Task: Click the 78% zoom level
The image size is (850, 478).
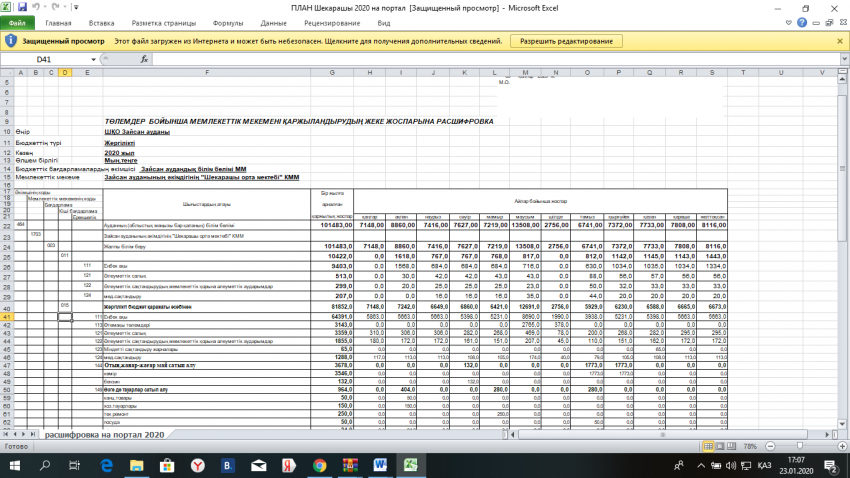Action: pyautogui.click(x=750, y=447)
